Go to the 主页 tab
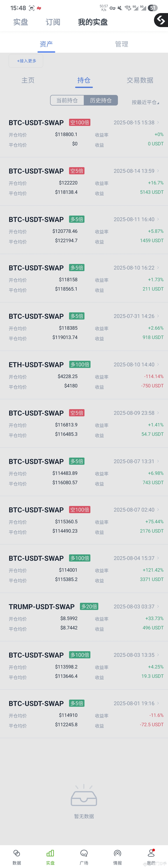168x868 pixels. (x=28, y=80)
